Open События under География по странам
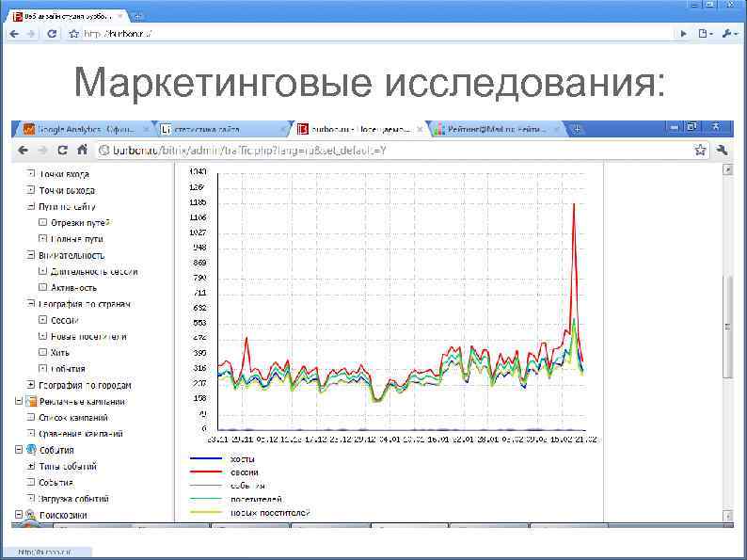Screen dimensions: 747x560 pos(68,369)
